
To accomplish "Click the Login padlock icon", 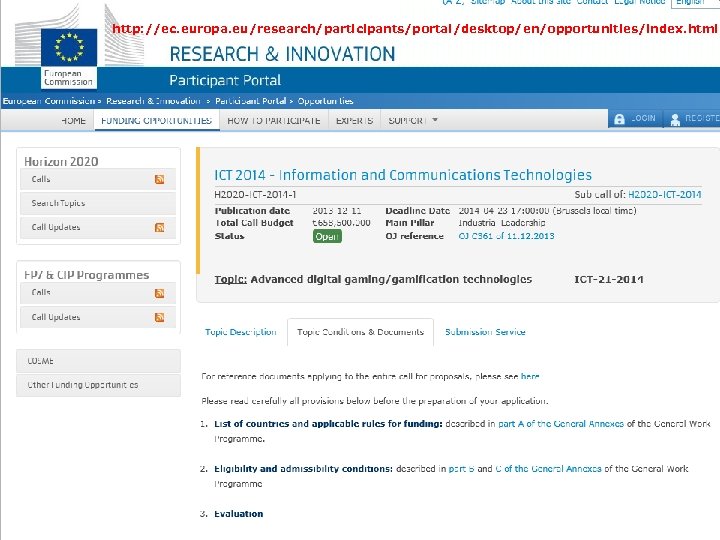I will click(619, 119).
